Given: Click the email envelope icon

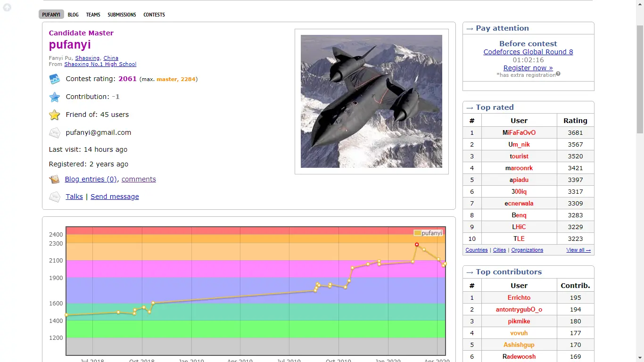Looking at the screenshot, I should pos(55,133).
